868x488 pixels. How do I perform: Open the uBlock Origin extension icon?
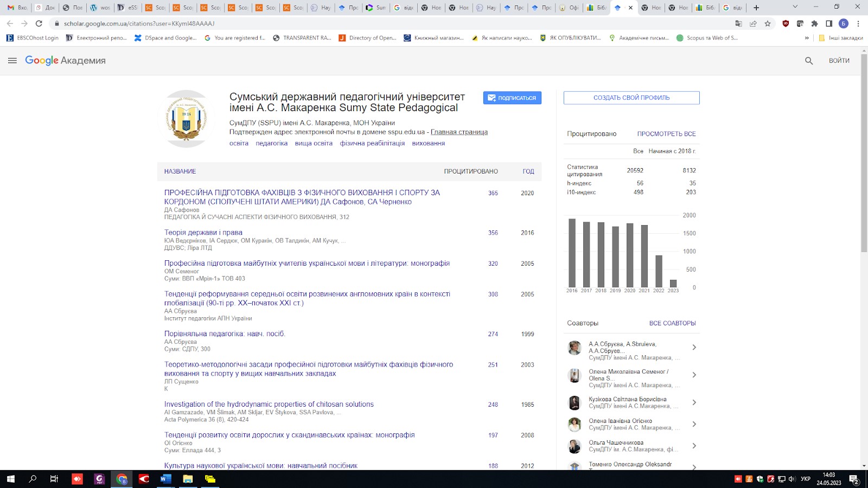click(786, 23)
